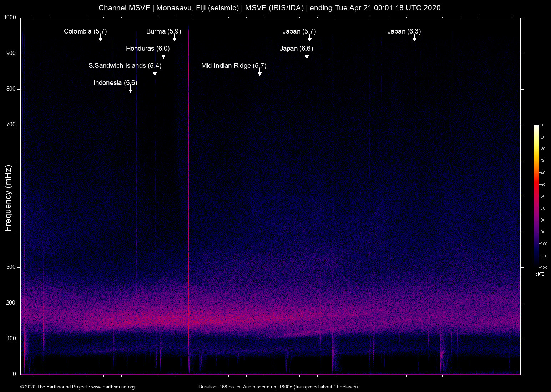This screenshot has width=551, height=392.
Task: Select the Japan (5.7) event label
Action: tap(299, 31)
